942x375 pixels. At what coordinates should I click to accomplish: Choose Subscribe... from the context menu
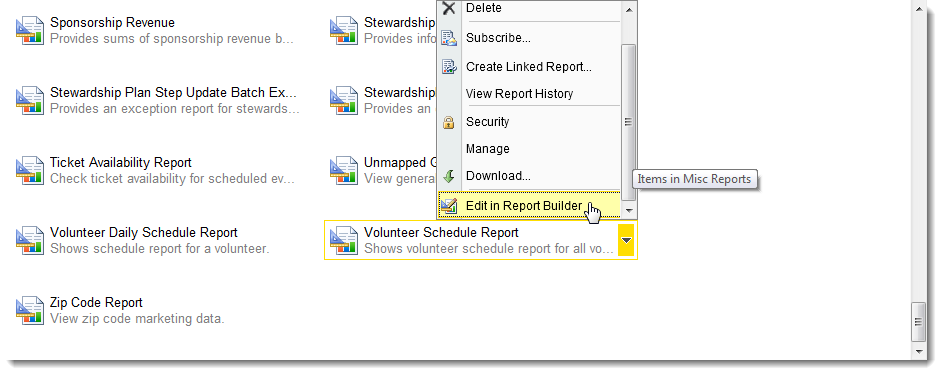point(498,38)
